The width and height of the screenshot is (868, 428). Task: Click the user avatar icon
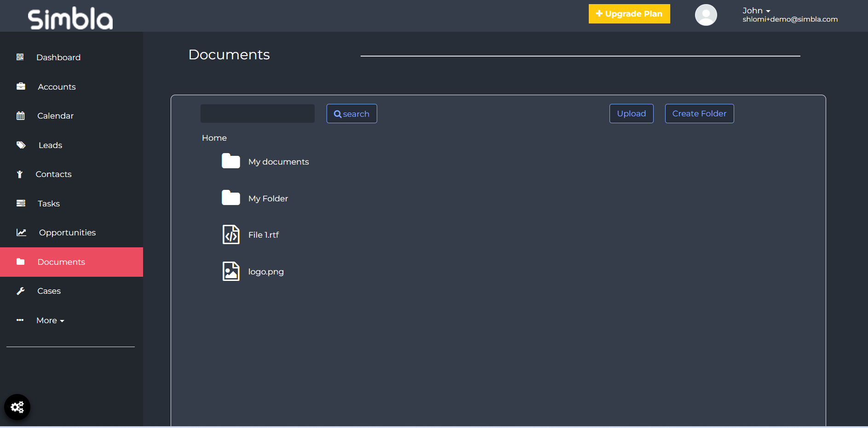pyautogui.click(x=706, y=15)
